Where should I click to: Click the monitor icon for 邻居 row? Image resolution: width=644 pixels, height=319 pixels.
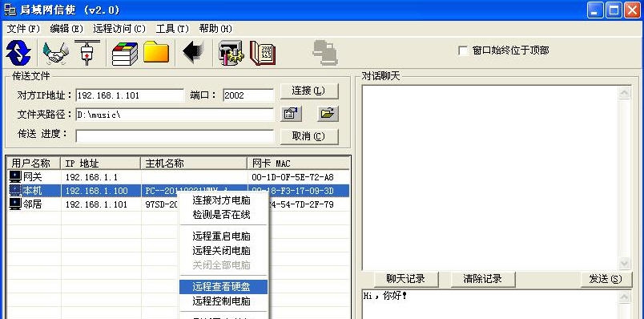15,204
